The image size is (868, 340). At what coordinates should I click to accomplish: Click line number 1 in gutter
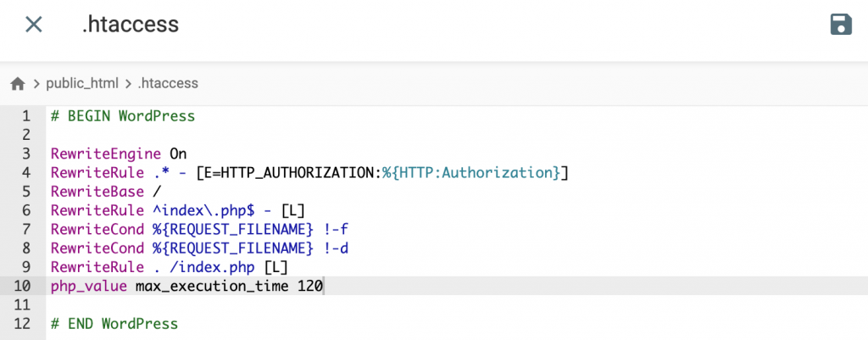pos(25,116)
